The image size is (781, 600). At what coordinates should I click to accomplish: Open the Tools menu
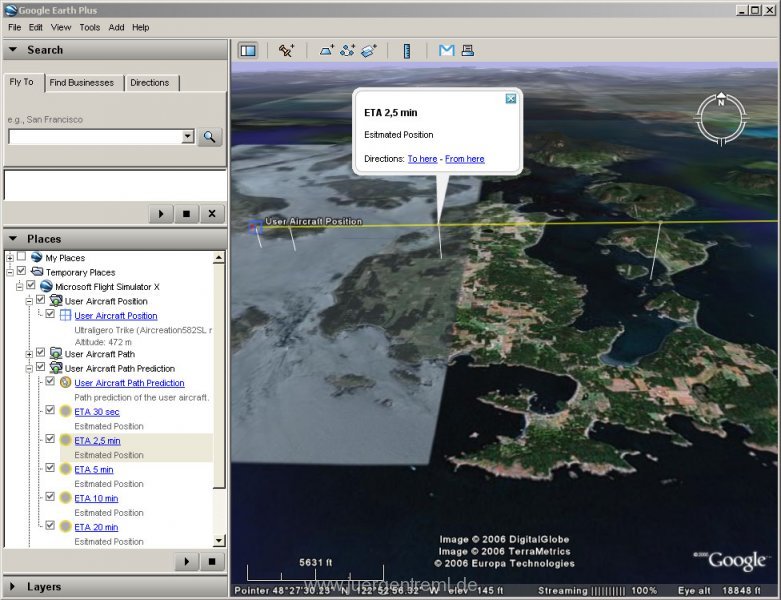(x=90, y=27)
